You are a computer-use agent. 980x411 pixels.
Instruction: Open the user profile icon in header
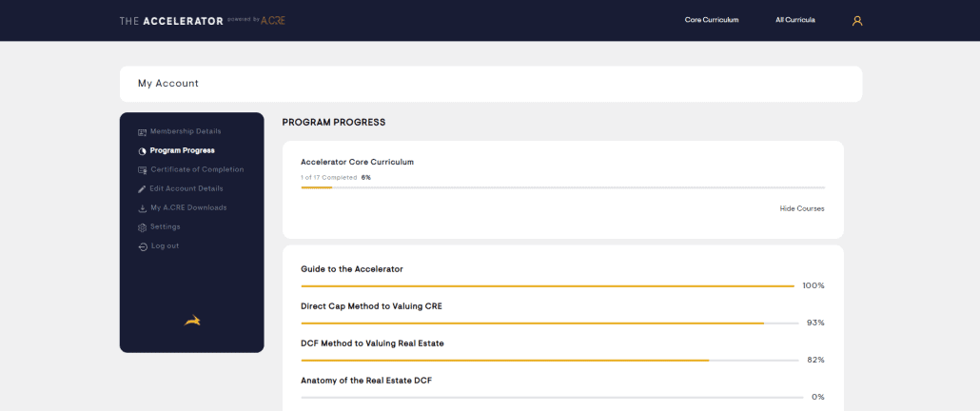tap(857, 21)
